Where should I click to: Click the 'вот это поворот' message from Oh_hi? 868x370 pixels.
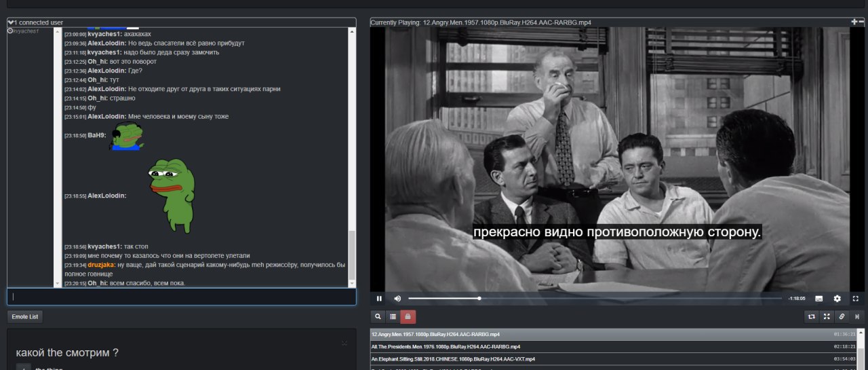tap(134, 62)
